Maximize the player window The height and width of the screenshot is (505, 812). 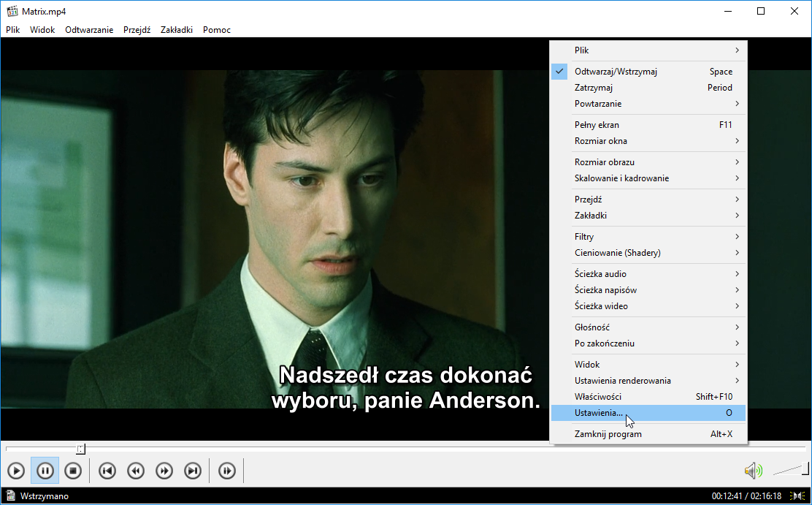tap(761, 12)
